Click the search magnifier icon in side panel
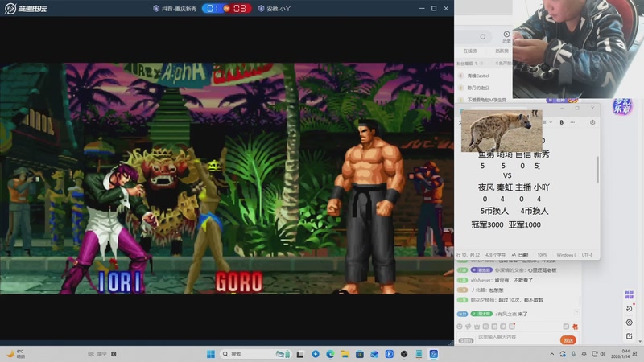 pos(483,37)
